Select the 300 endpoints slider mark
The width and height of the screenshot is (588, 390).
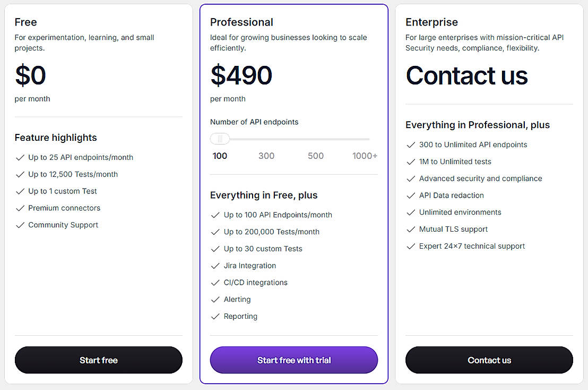click(266, 156)
